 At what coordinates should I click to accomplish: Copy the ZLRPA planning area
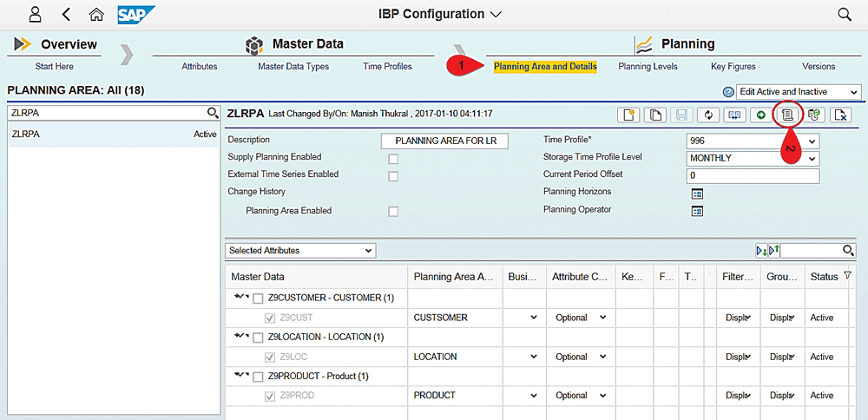pos(654,115)
